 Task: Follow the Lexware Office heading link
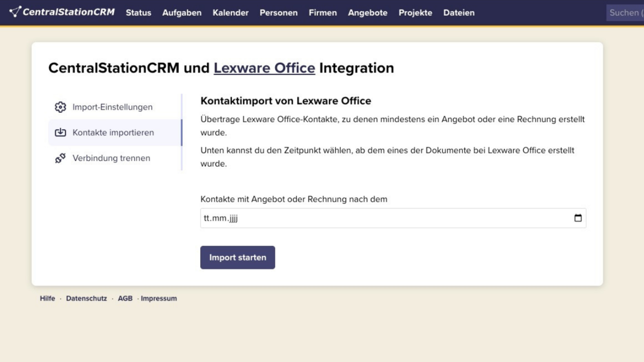(x=264, y=68)
